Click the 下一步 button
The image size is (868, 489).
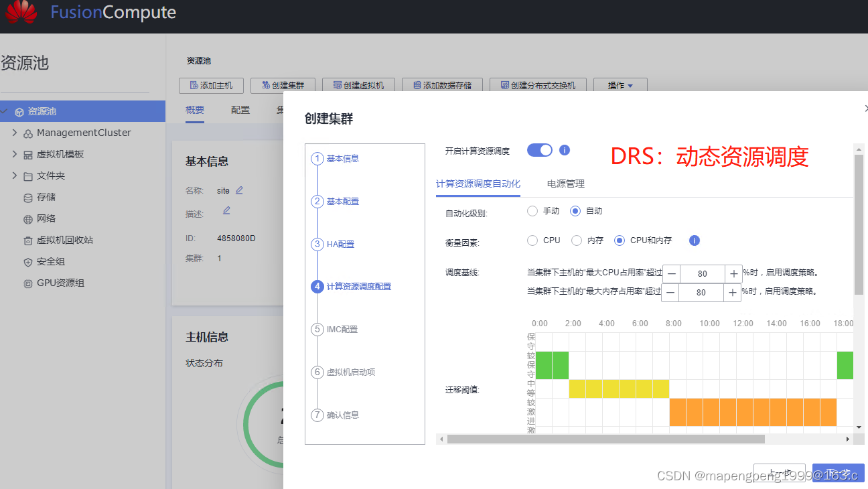tap(838, 474)
